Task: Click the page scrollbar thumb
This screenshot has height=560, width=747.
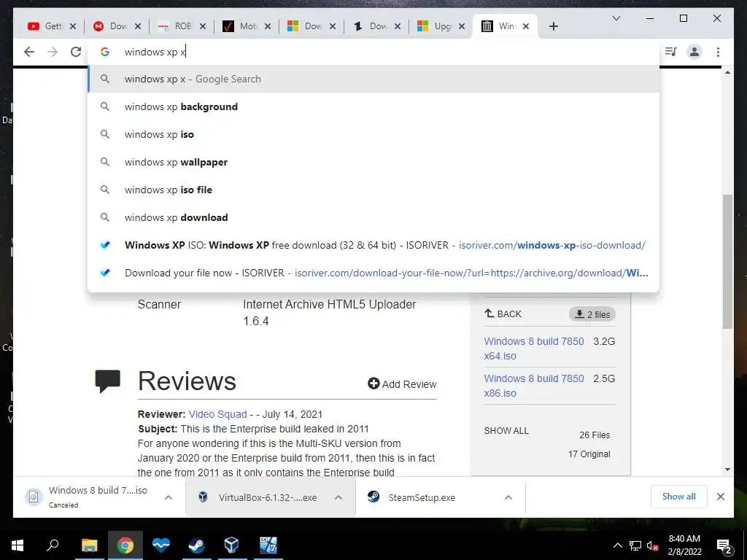Action: [x=727, y=261]
